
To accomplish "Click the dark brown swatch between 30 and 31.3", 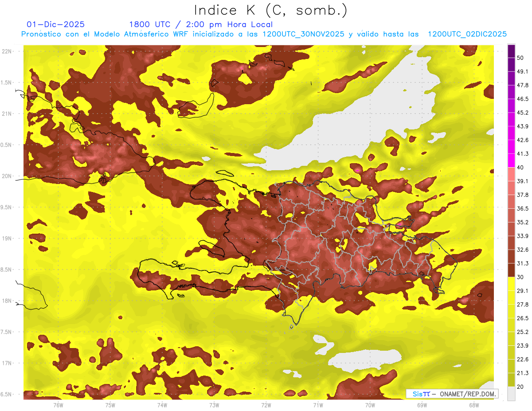I will pos(511,270).
